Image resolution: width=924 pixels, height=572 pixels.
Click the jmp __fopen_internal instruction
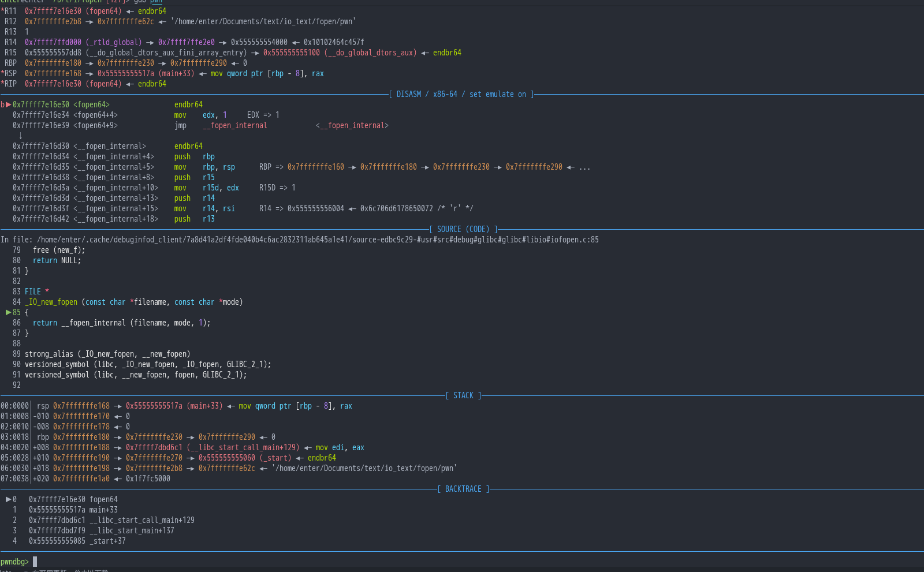click(x=221, y=125)
